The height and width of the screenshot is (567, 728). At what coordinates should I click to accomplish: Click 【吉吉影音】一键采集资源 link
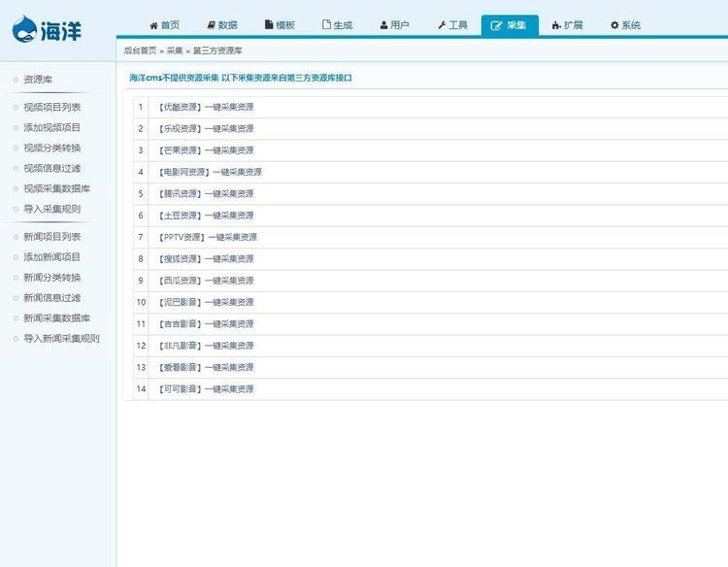[206, 324]
